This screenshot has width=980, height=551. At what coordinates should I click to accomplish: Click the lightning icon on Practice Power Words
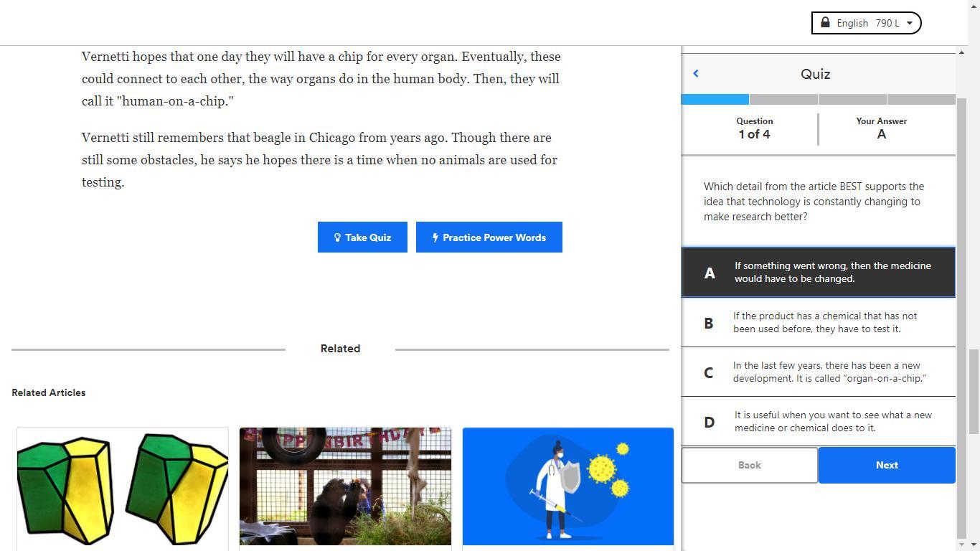435,237
